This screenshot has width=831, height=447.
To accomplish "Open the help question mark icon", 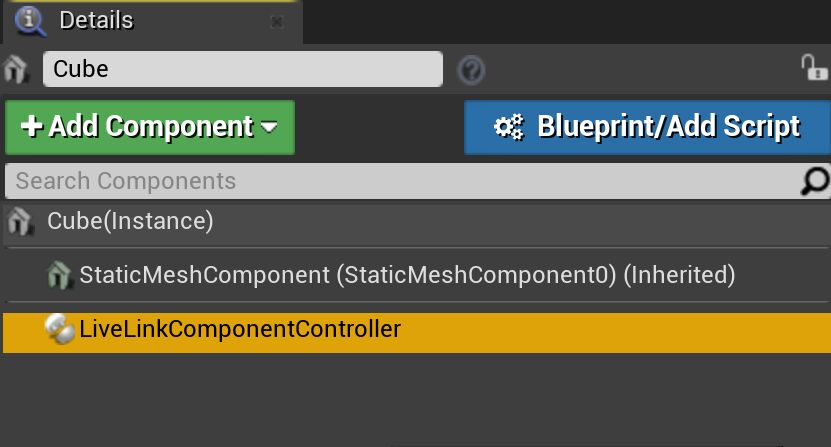I will point(471,70).
